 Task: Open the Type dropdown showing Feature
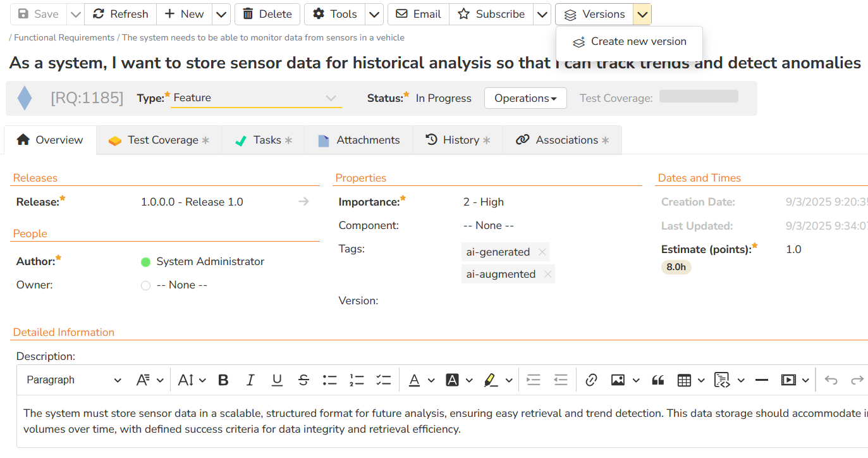coord(256,98)
